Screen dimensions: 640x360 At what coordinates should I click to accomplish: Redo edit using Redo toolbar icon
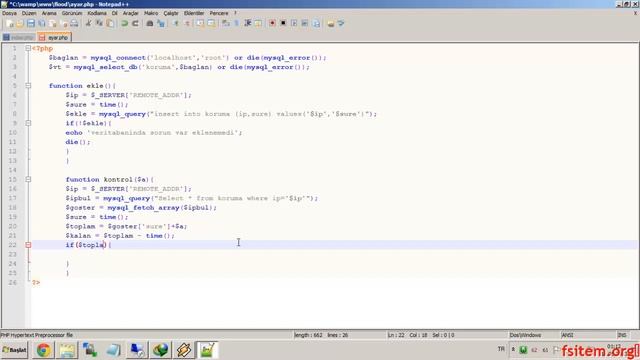(136, 24)
